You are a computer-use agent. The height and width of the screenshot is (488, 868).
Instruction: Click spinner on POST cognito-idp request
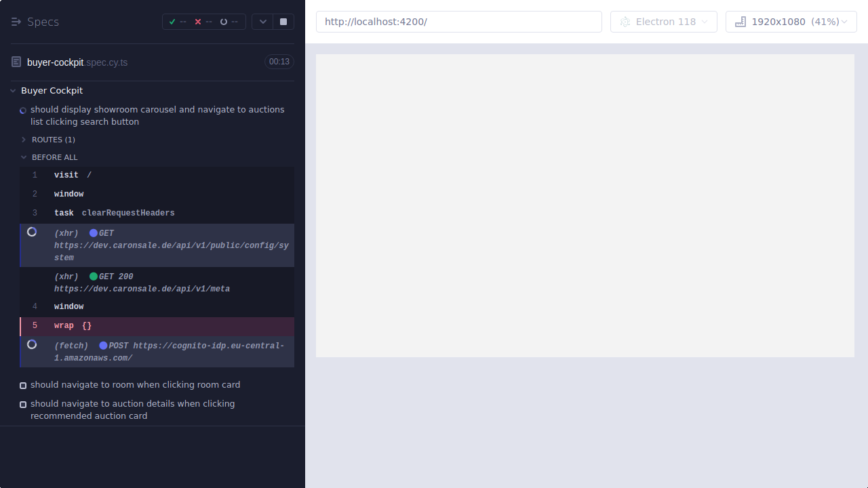click(x=32, y=344)
